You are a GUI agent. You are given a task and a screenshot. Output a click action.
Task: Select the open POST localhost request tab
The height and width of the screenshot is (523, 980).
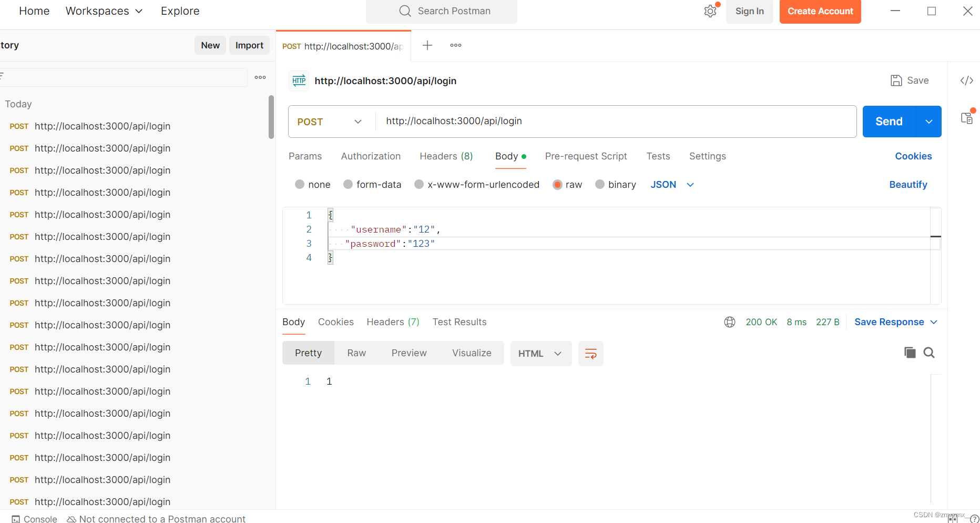point(343,46)
